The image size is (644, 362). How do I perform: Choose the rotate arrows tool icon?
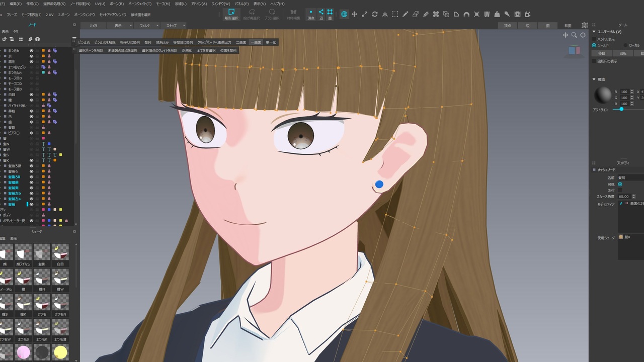(375, 14)
